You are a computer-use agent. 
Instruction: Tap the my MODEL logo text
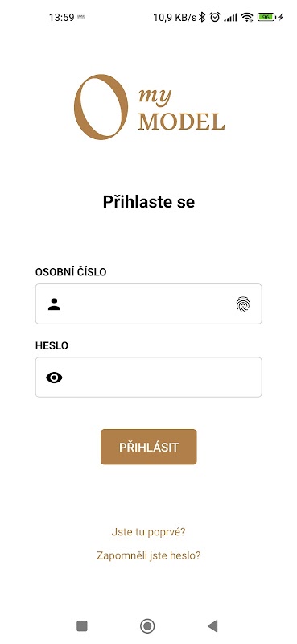click(x=182, y=109)
